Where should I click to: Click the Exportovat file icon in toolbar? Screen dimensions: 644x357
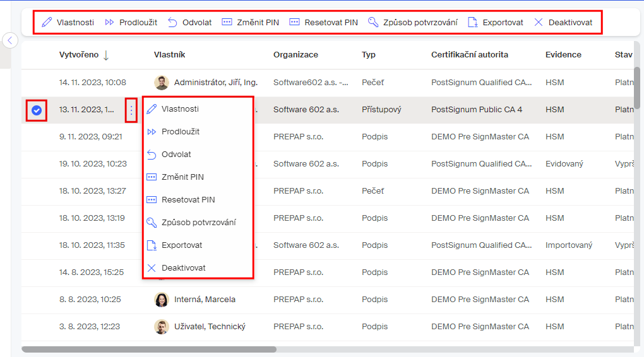pos(473,22)
